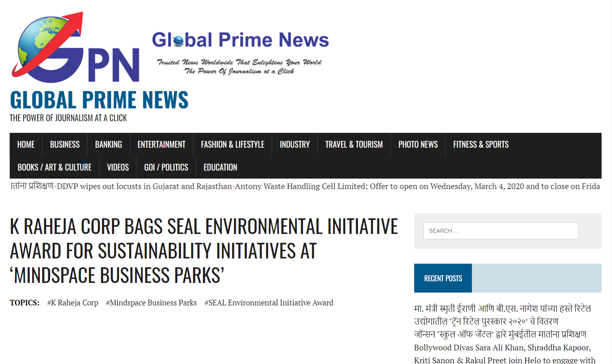The width and height of the screenshot is (612, 364).
Task: Open Bollywood Divas Sara Ali Khan post
Action: coord(505,354)
